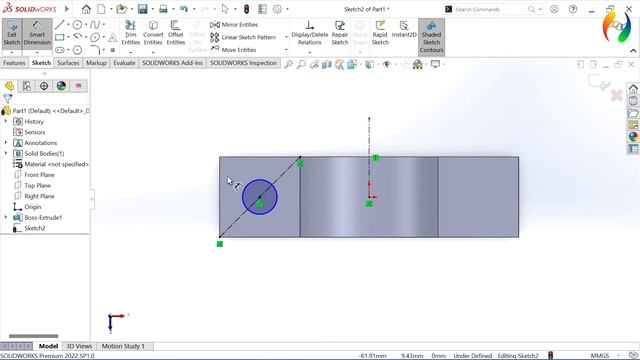Viewport: 640px width, 360px height.
Task: Click Convert Entities
Action: click(153, 33)
